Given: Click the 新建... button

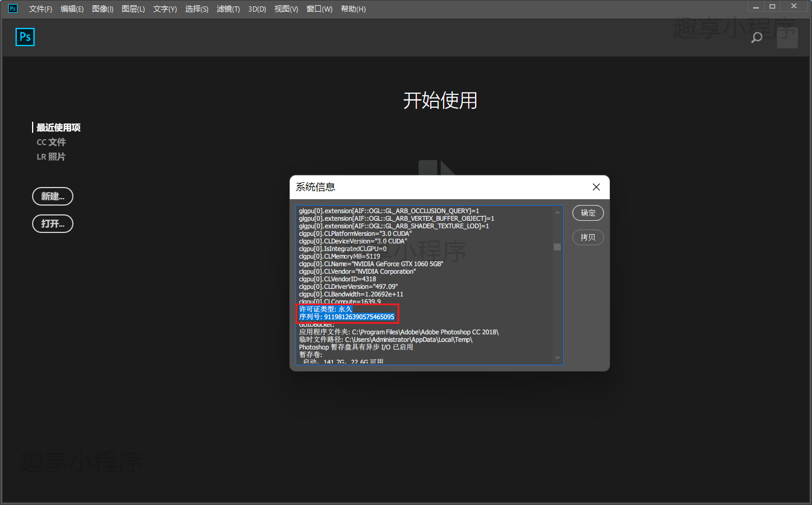Looking at the screenshot, I should (52, 196).
